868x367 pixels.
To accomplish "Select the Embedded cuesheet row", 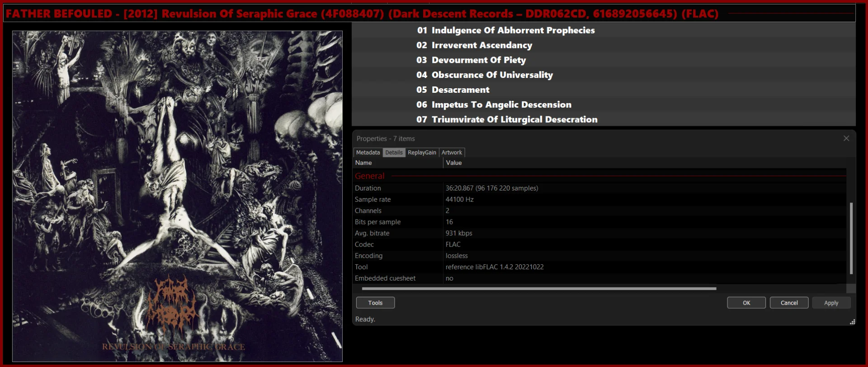I will [x=599, y=278].
